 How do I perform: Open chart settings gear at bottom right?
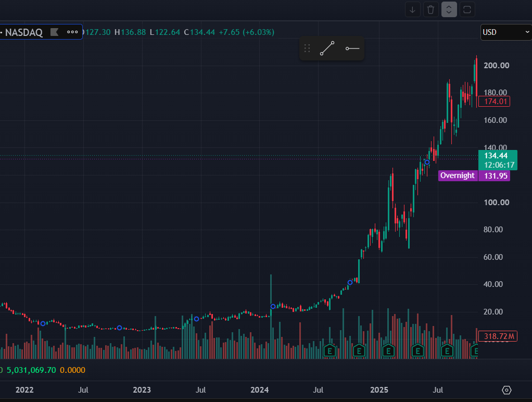coord(506,390)
